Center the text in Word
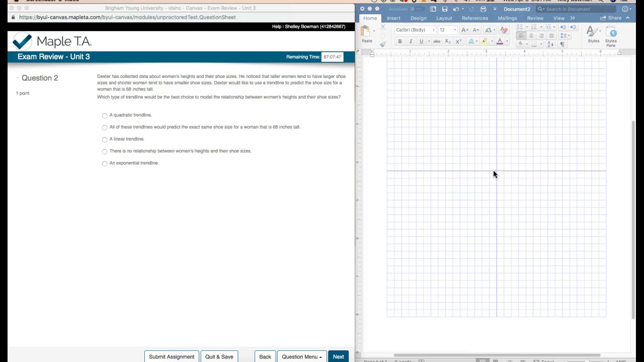This screenshot has height=362, width=644. [531, 36]
